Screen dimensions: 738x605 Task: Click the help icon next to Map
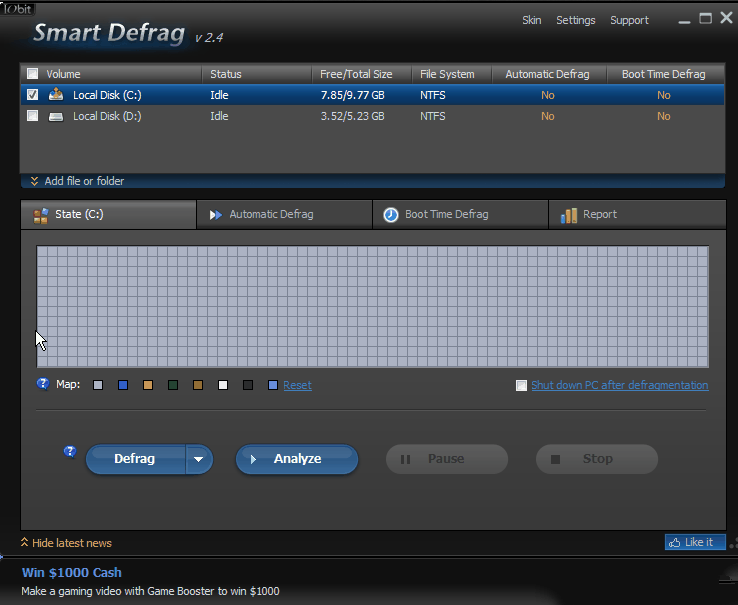(43, 384)
